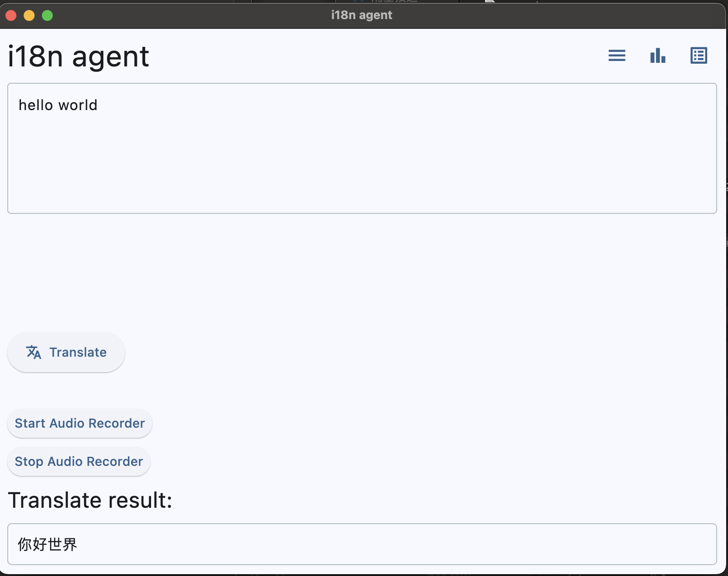Click the bar chart statistics icon
The image size is (728, 576).
coord(657,56)
